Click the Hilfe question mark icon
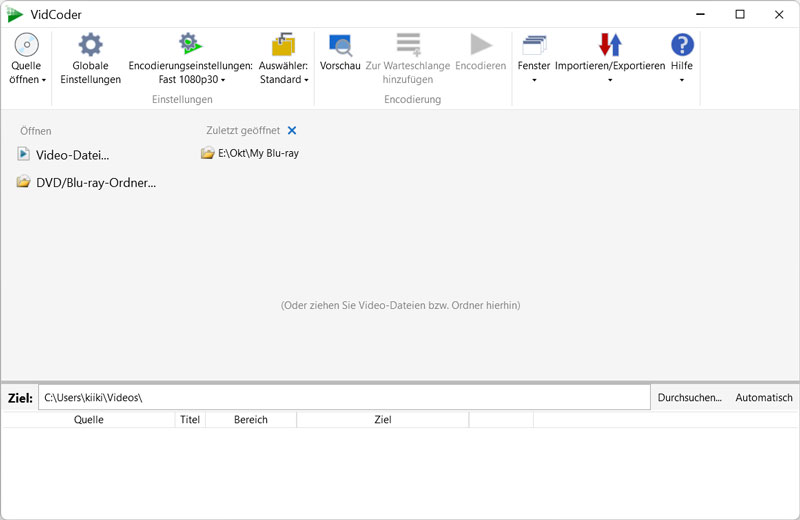Viewport: 800px width, 520px height. [682, 45]
